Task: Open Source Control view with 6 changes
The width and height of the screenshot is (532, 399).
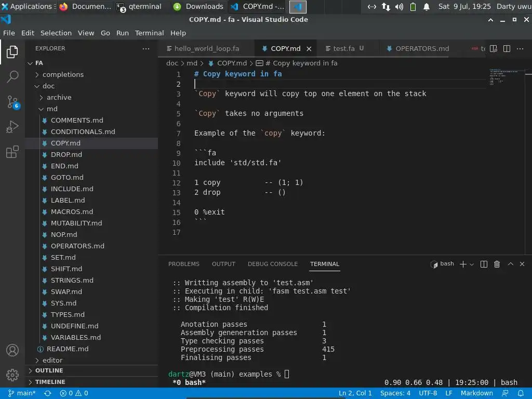Action: pyautogui.click(x=12, y=102)
